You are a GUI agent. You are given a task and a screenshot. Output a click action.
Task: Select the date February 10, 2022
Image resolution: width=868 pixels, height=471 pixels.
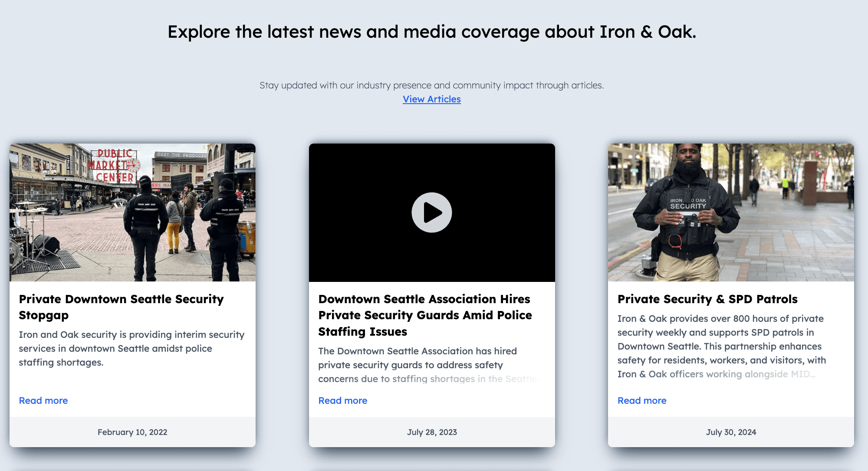point(132,432)
